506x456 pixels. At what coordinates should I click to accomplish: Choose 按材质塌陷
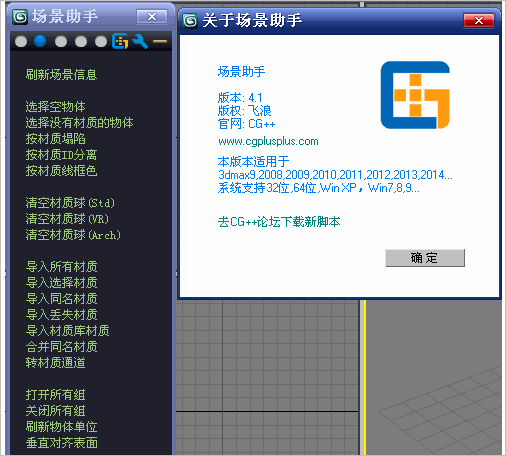click(55, 139)
